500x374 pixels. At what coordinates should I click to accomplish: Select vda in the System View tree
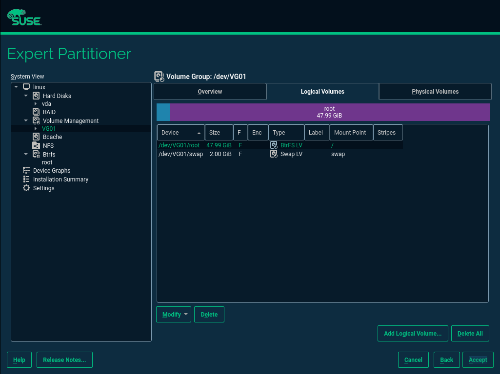[x=46, y=104]
